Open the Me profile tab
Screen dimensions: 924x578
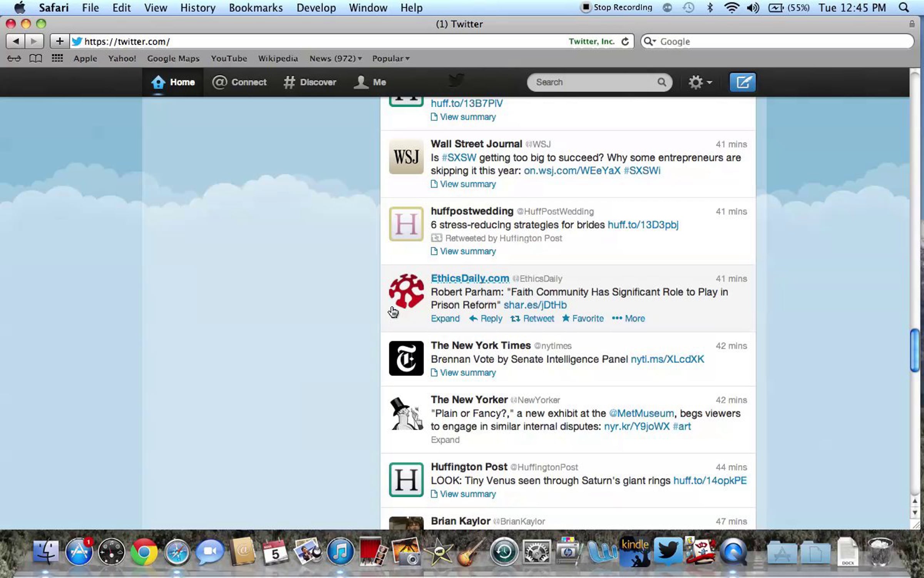pyautogui.click(x=370, y=82)
